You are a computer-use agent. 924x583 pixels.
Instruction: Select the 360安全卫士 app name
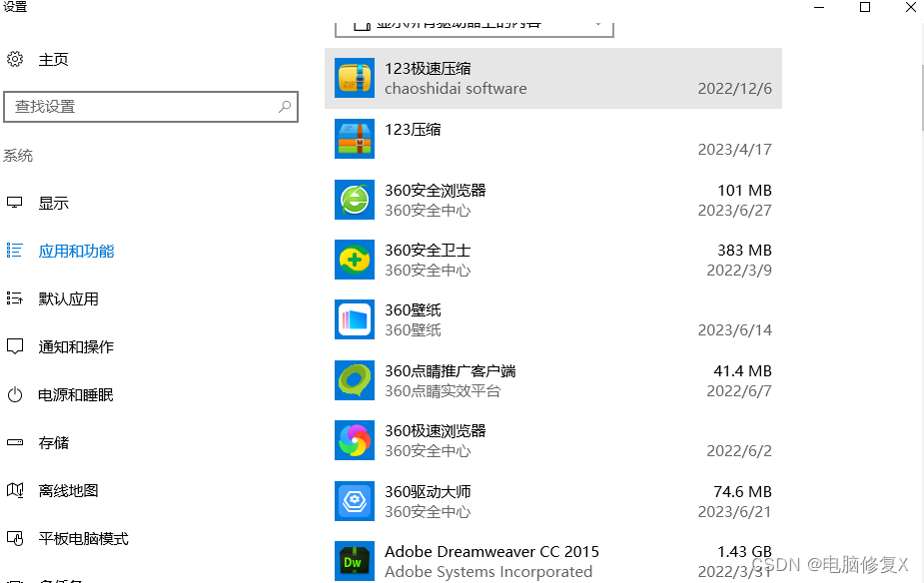click(x=428, y=251)
